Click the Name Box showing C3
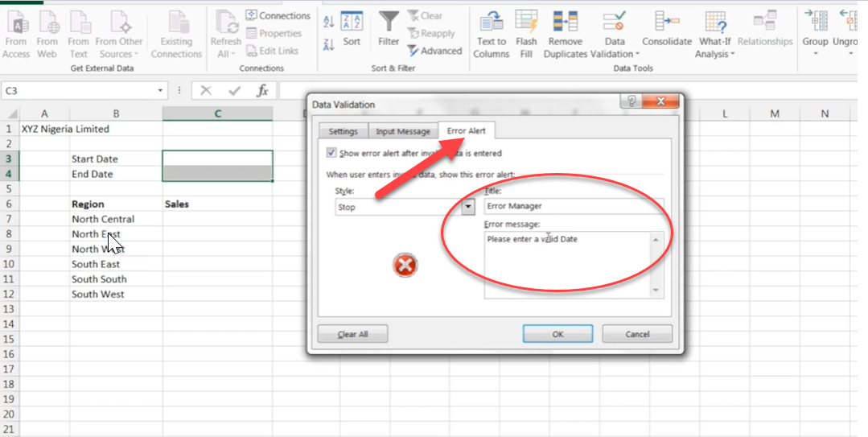This screenshot has height=437, width=868. point(79,90)
